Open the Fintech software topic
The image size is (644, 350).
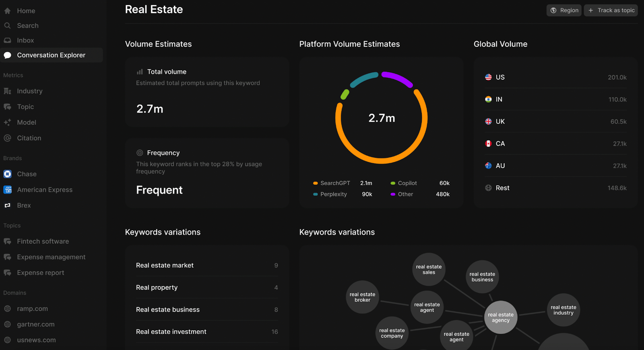pyautogui.click(x=52, y=241)
